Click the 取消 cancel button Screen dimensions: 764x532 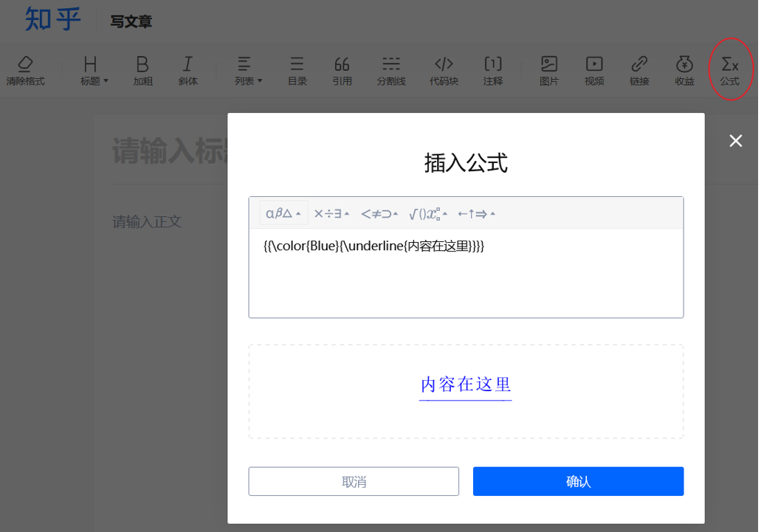(x=354, y=481)
